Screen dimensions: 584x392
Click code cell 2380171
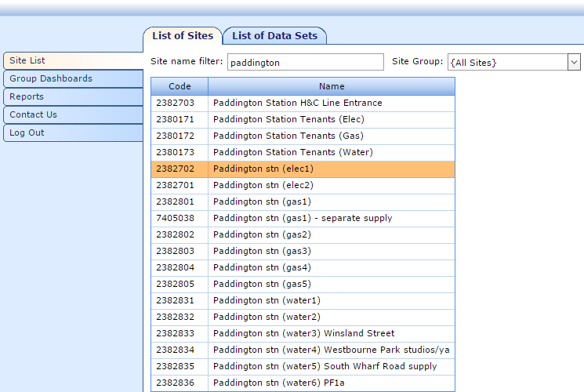(x=180, y=119)
